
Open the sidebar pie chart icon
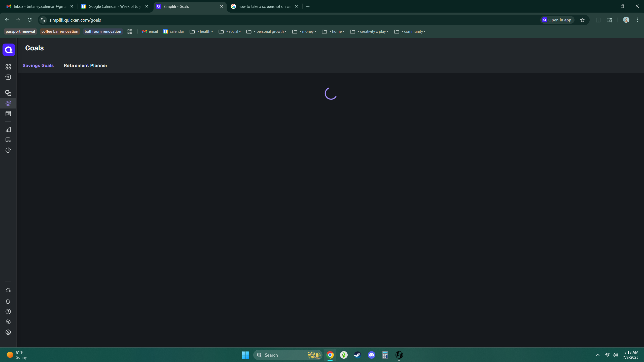(8, 150)
